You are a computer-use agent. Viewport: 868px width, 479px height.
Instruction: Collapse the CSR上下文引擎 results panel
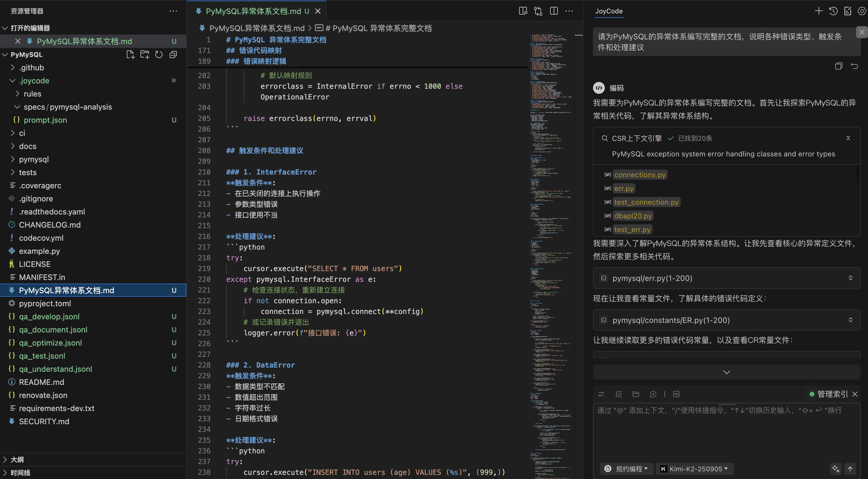pos(848,138)
